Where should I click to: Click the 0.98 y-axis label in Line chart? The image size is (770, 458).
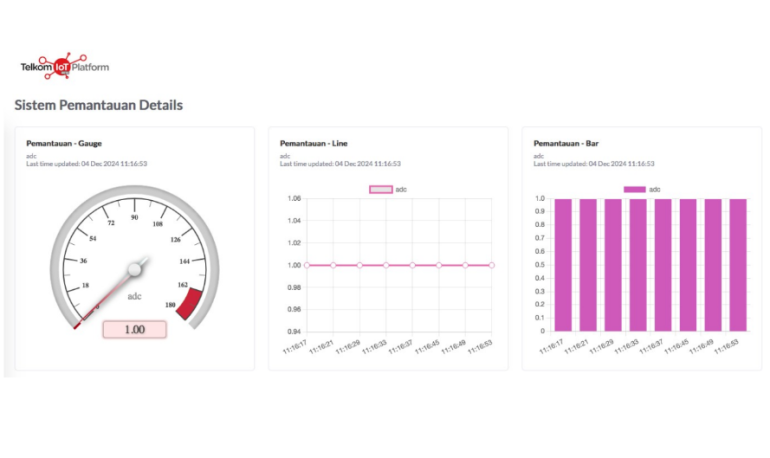294,287
